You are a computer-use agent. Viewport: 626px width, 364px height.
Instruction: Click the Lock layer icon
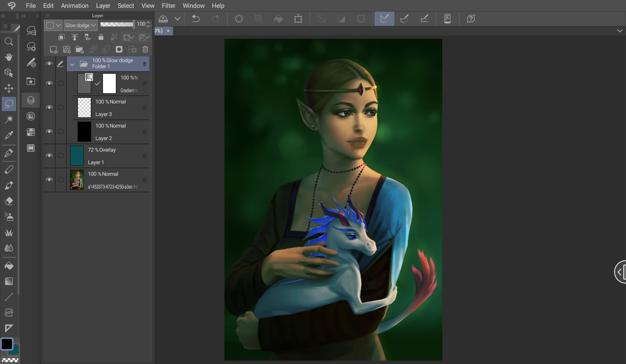(x=101, y=37)
